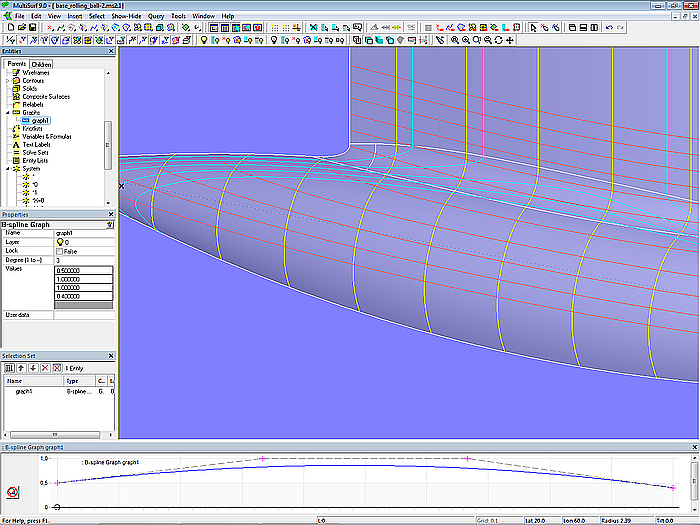
Task: Click the Open file folder icon
Action: tap(20, 28)
